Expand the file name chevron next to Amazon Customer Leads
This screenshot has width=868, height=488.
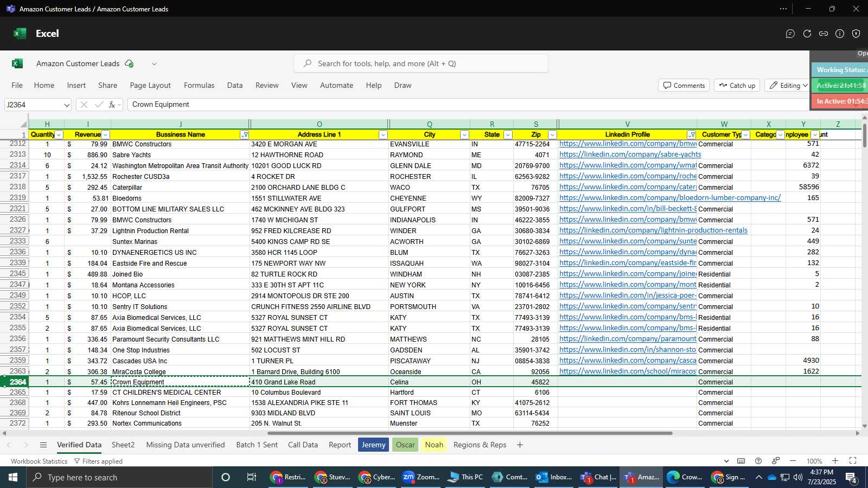[154, 63]
